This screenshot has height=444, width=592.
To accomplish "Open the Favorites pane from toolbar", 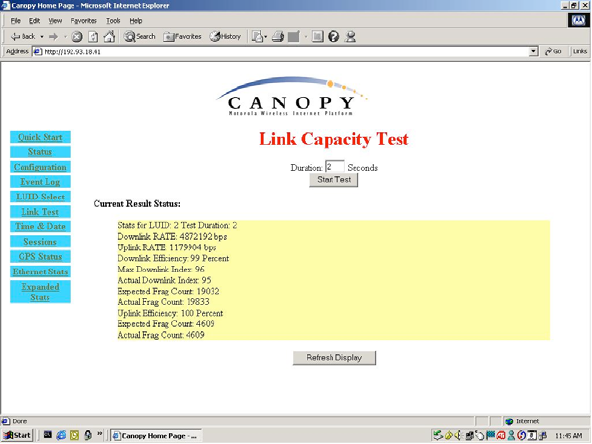I will [182, 37].
